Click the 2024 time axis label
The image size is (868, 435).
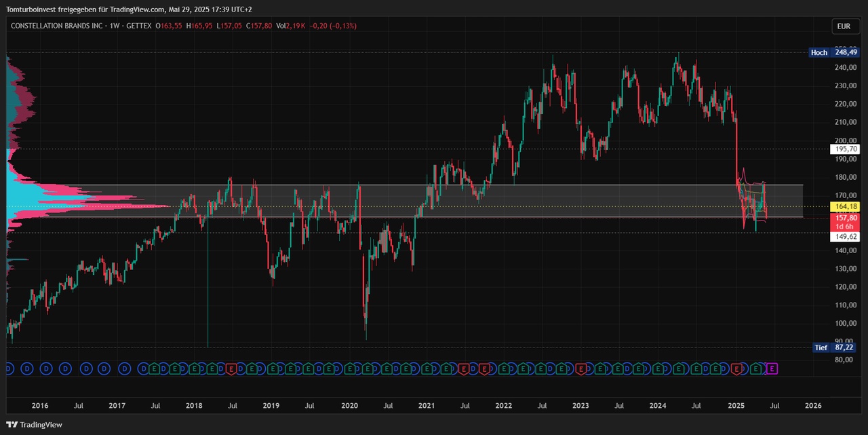tap(658, 406)
